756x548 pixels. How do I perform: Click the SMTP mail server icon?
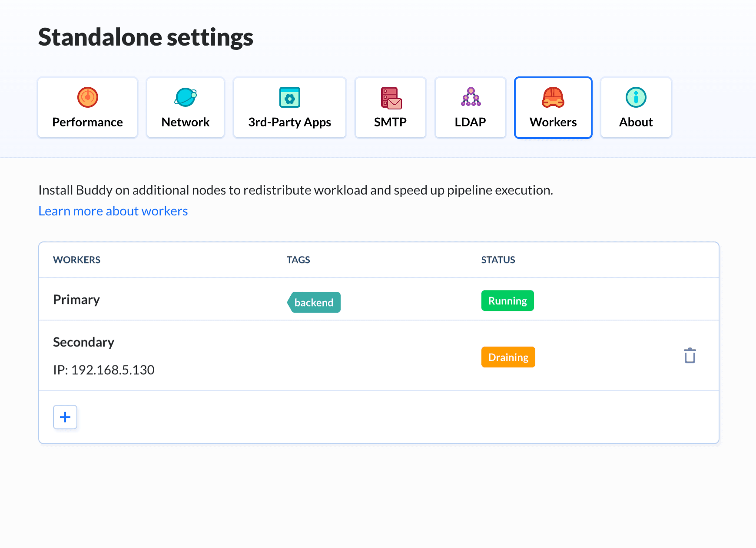point(391,98)
